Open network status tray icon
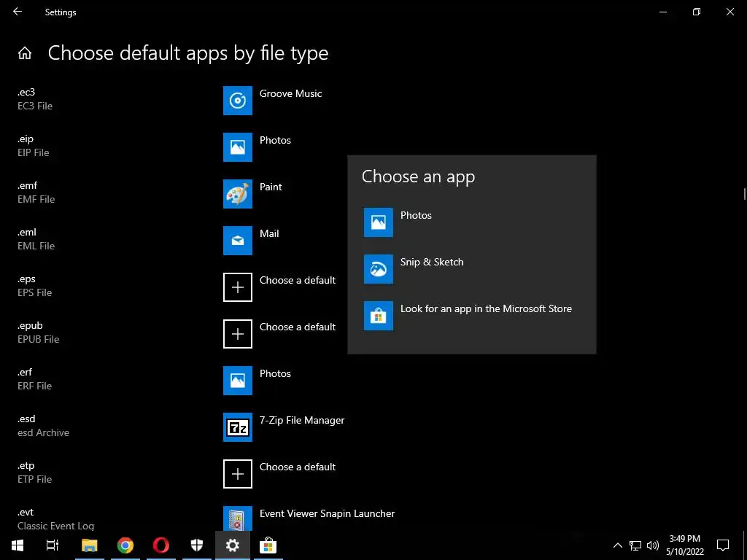Screen dimensions: 747x560 click(x=635, y=545)
